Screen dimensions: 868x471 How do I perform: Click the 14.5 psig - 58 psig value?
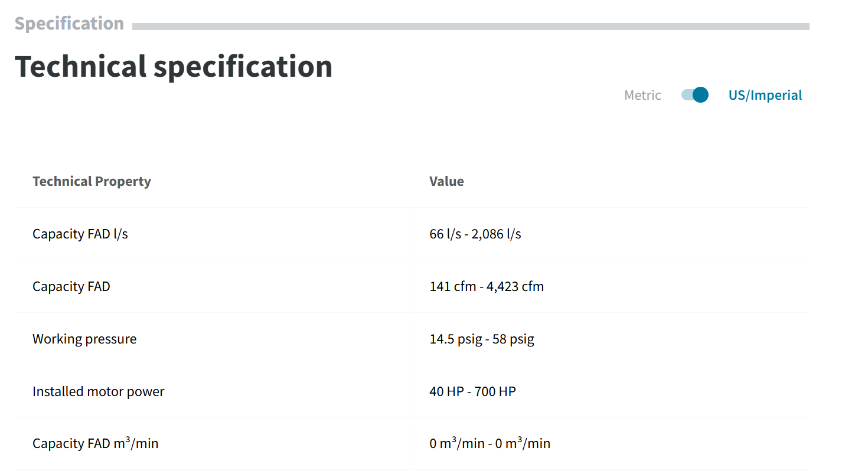[x=482, y=339]
